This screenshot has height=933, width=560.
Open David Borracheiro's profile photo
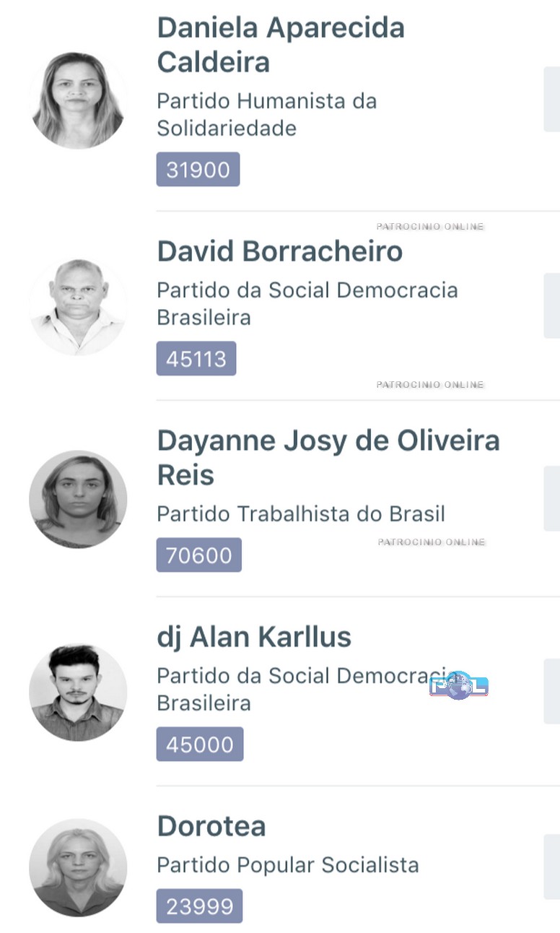pyautogui.click(x=78, y=307)
